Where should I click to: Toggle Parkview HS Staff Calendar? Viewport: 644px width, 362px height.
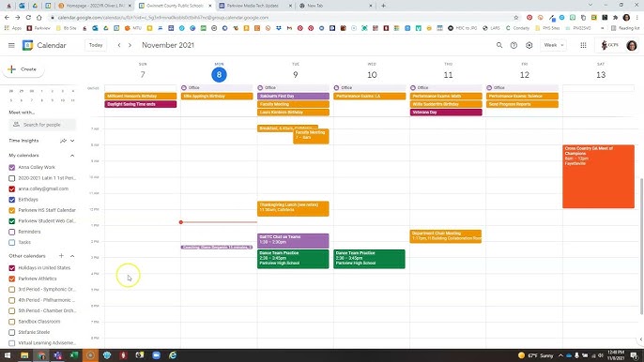click(x=12, y=210)
